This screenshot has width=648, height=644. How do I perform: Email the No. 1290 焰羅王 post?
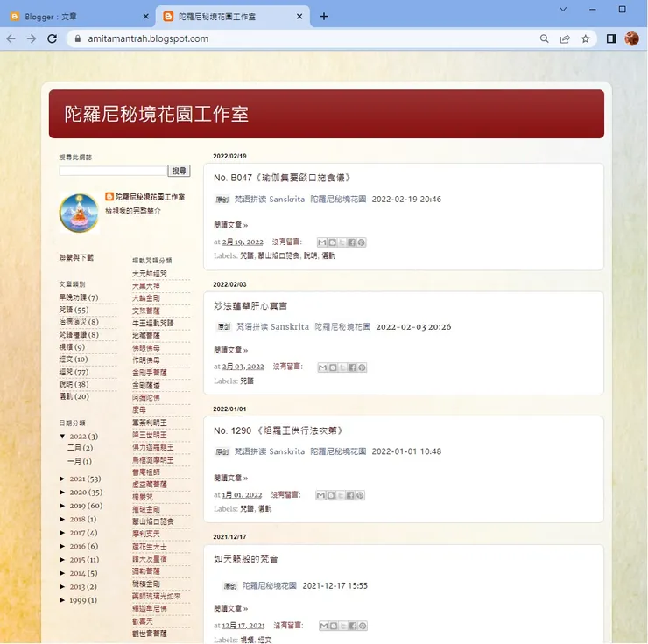(320, 495)
